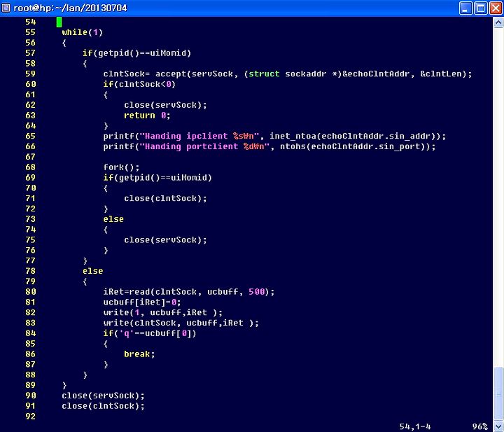
Task: Click the cursor position indicator '54,1-4'
Action: click(415, 426)
